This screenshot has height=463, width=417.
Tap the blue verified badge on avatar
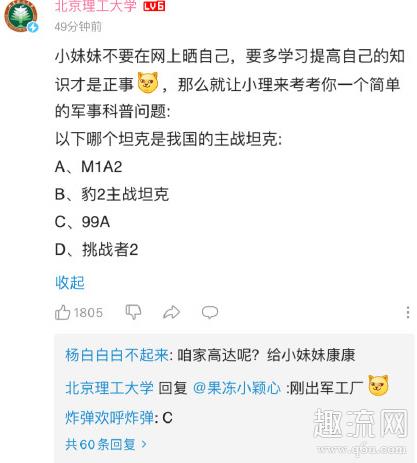point(33,27)
